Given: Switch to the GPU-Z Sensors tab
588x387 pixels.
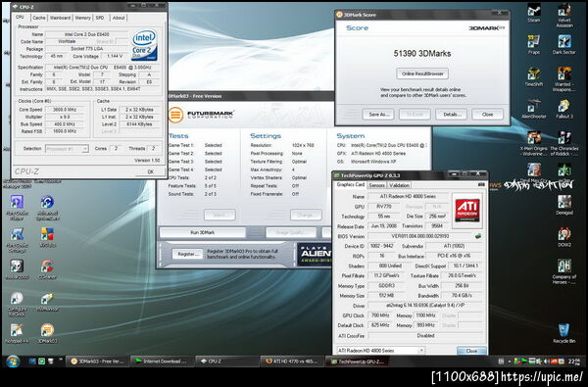Looking at the screenshot, I should [376, 185].
